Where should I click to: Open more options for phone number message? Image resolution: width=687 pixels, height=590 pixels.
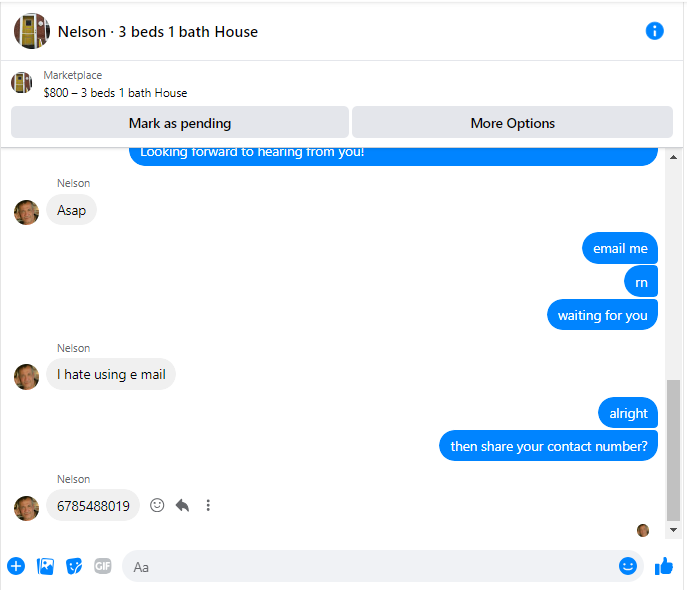pos(208,505)
